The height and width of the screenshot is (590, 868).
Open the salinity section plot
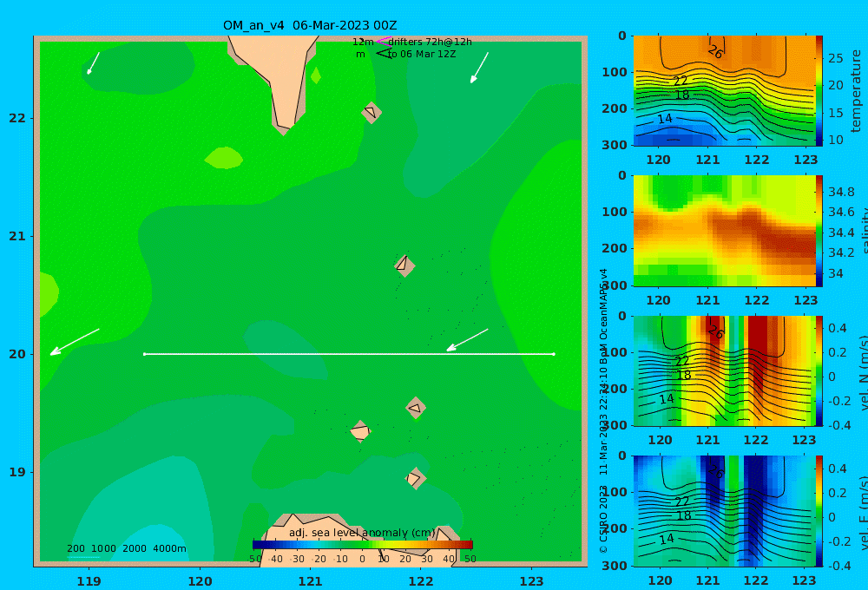point(724,232)
